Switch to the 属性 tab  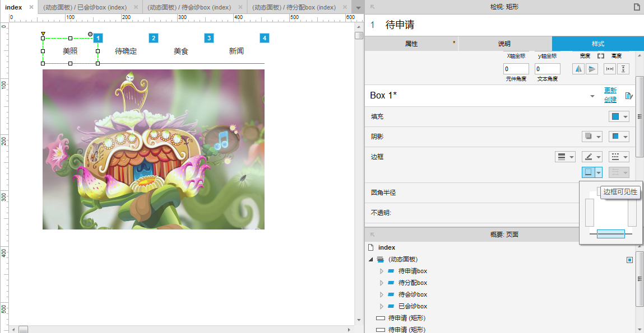click(x=411, y=44)
